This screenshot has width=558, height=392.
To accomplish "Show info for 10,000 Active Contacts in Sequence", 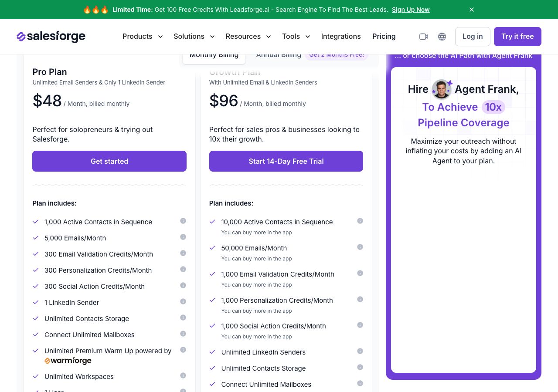I will pyautogui.click(x=360, y=221).
